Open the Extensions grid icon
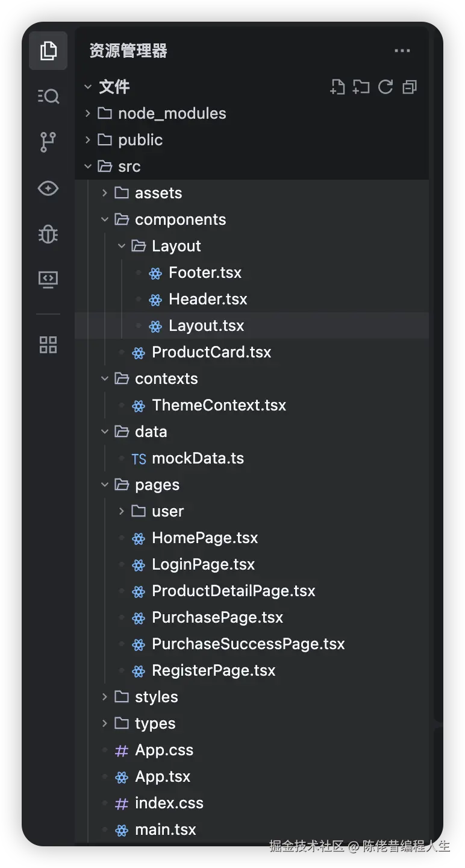The width and height of the screenshot is (465, 868). click(x=48, y=345)
